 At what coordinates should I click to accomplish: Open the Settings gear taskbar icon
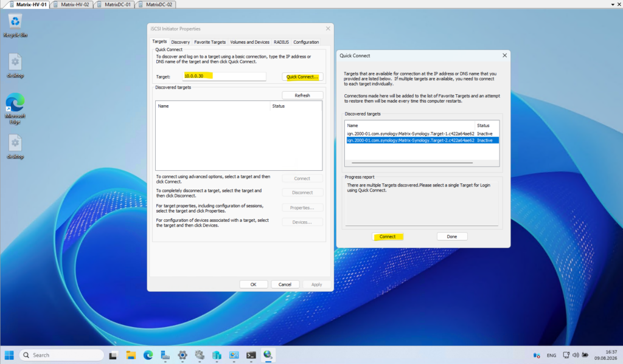pyautogui.click(x=183, y=355)
